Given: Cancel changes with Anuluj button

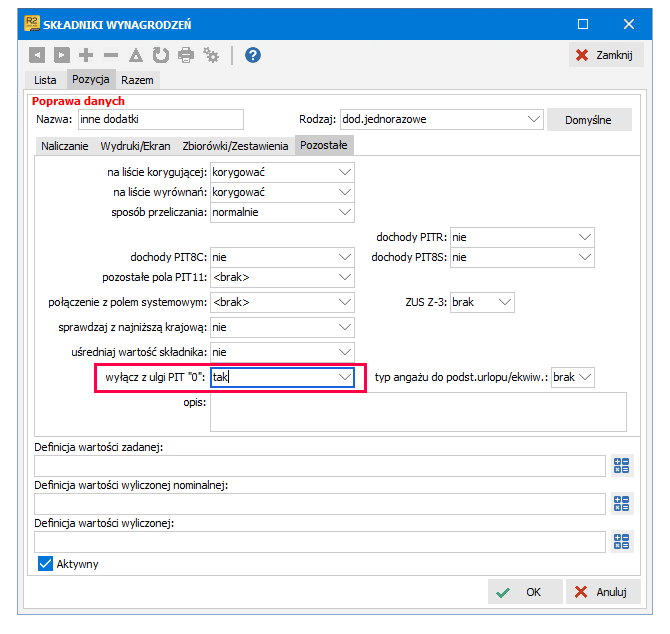Looking at the screenshot, I should (603, 592).
